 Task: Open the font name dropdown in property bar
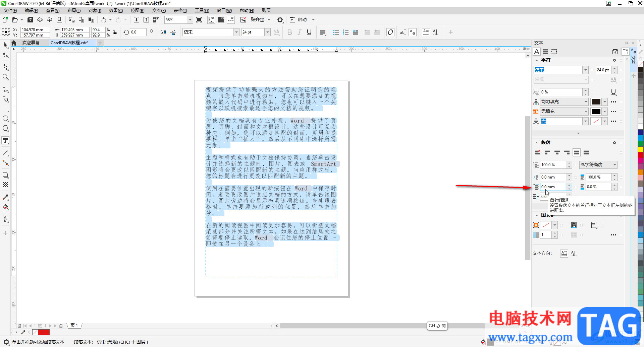click(x=236, y=32)
